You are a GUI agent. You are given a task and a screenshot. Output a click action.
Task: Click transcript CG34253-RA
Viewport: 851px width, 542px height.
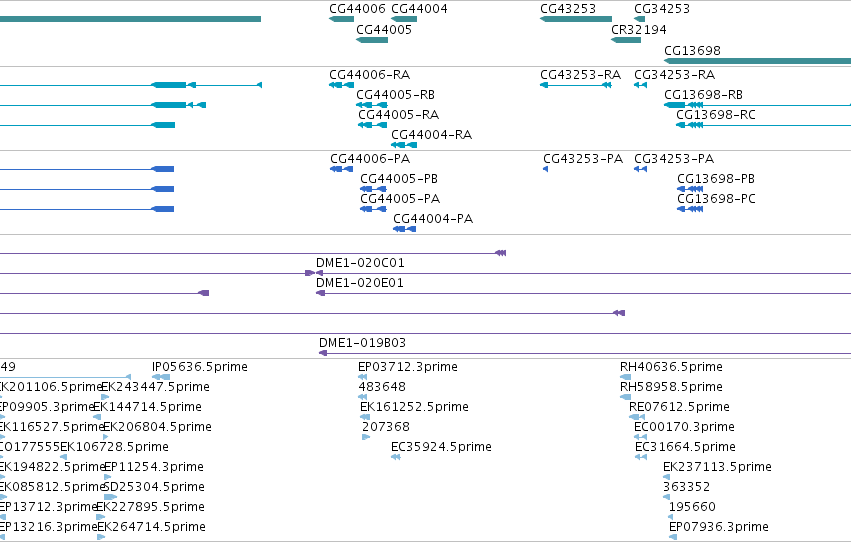[674, 74]
